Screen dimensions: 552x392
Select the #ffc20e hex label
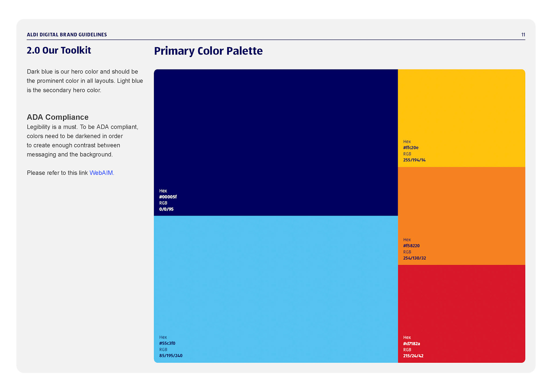(x=411, y=148)
